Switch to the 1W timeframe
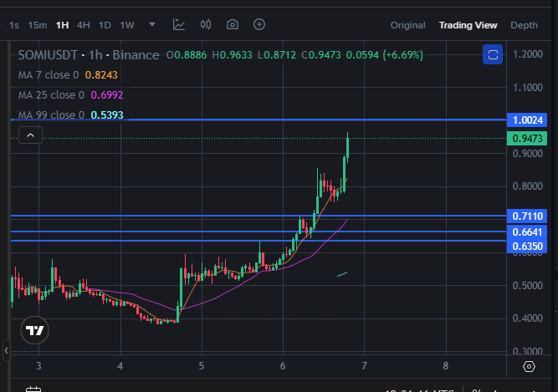The image size is (558, 392). pyautogui.click(x=127, y=25)
